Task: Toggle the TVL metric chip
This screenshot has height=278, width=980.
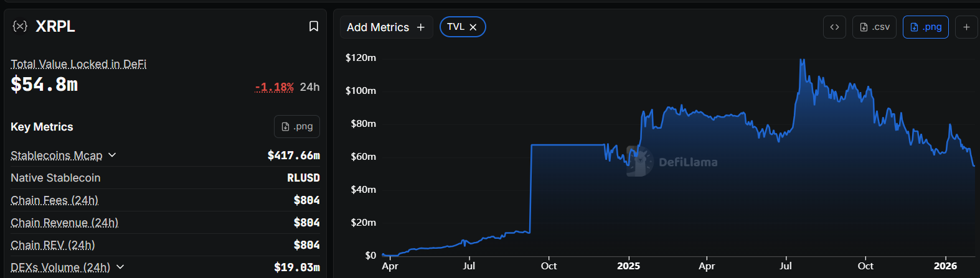Action: (456, 27)
